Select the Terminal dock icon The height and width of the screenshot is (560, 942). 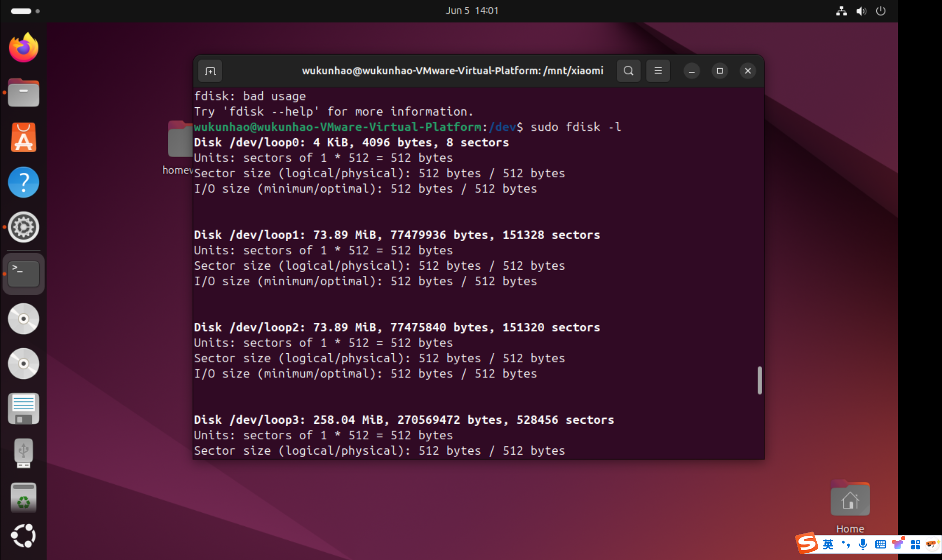coord(23,273)
